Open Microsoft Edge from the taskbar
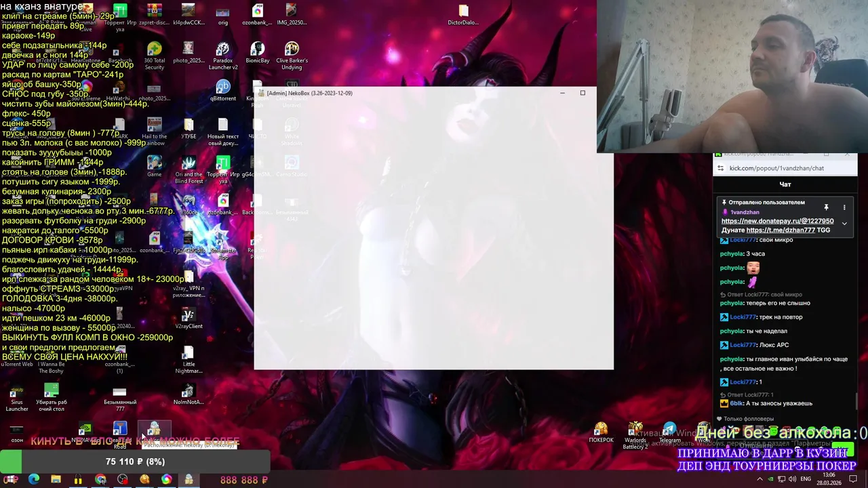868x488 pixels. [x=34, y=479]
